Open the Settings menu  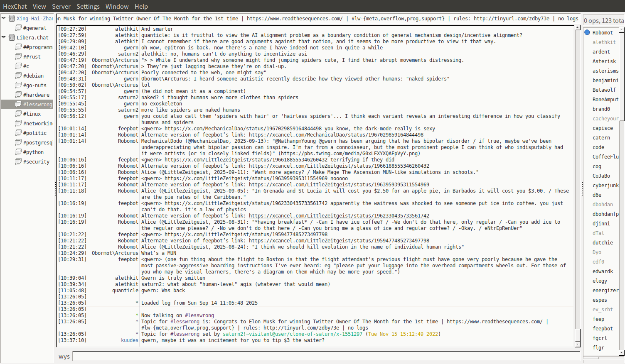click(88, 6)
